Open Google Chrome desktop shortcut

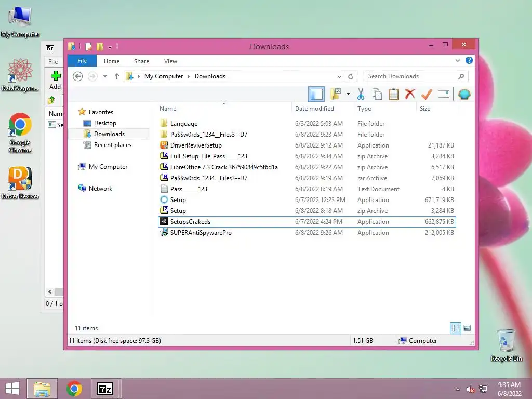pos(20,132)
